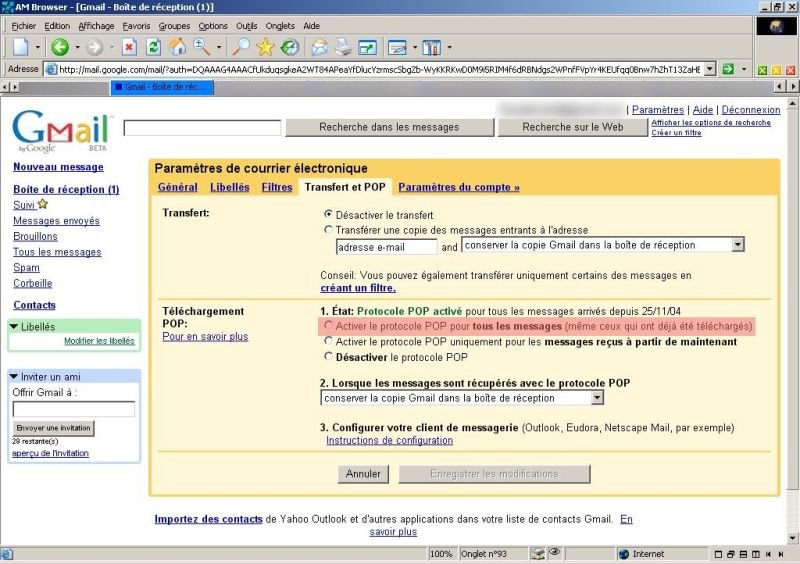The width and height of the screenshot is (800, 564).
Task: Switch to the Général settings tab
Action: point(178,187)
